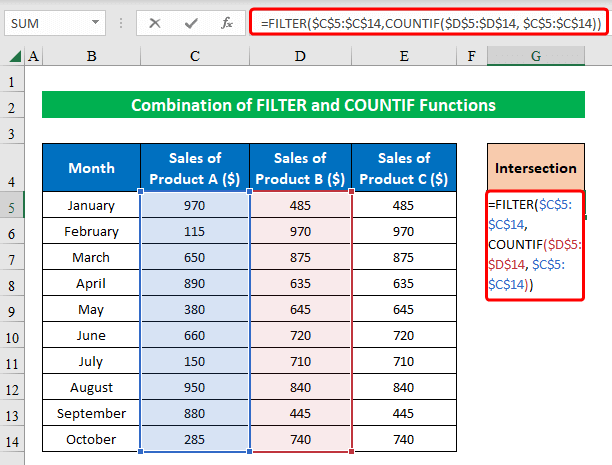Click the Select All corner triangle
Viewport: 612px width, 465px height.
(x=11, y=58)
